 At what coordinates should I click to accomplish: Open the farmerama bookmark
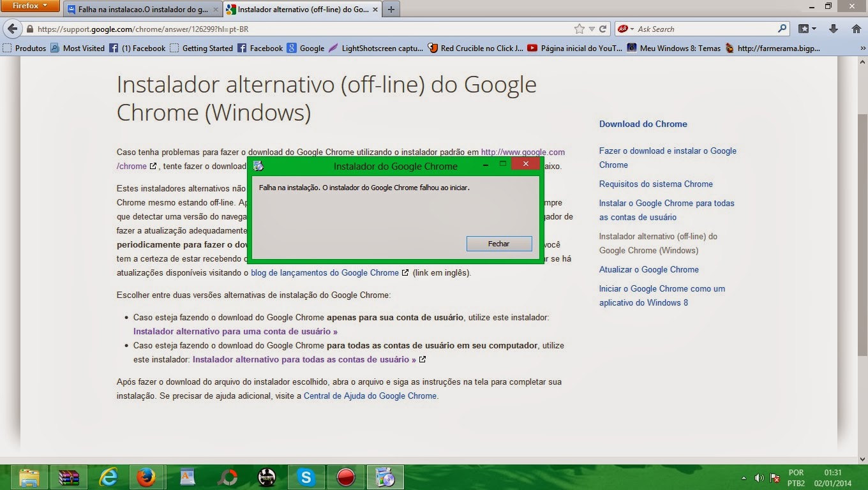click(772, 48)
